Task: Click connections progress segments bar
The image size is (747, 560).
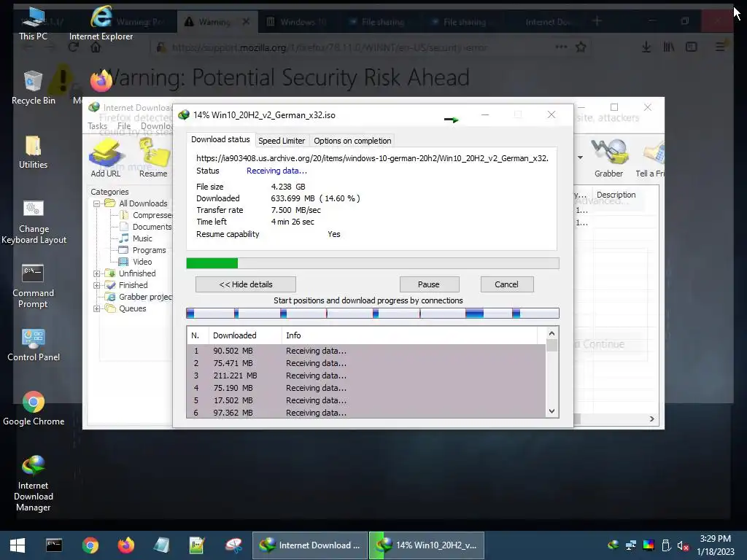Action: pyautogui.click(x=373, y=313)
